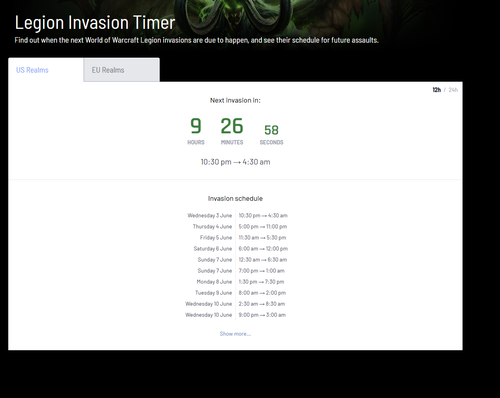Click the 11:30 am → 5:30 pm time slot
This screenshot has height=398, width=500.
click(x=262, y=238)
